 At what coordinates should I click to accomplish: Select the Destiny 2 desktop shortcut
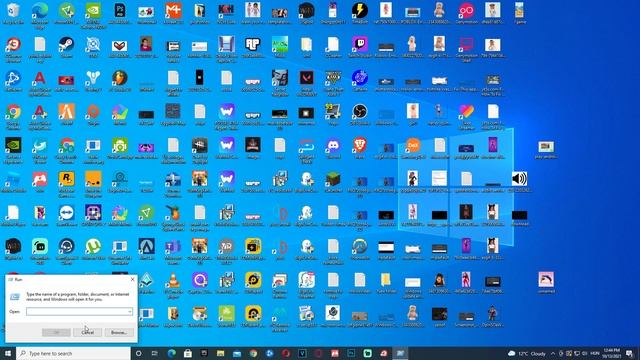pos(93,78)
